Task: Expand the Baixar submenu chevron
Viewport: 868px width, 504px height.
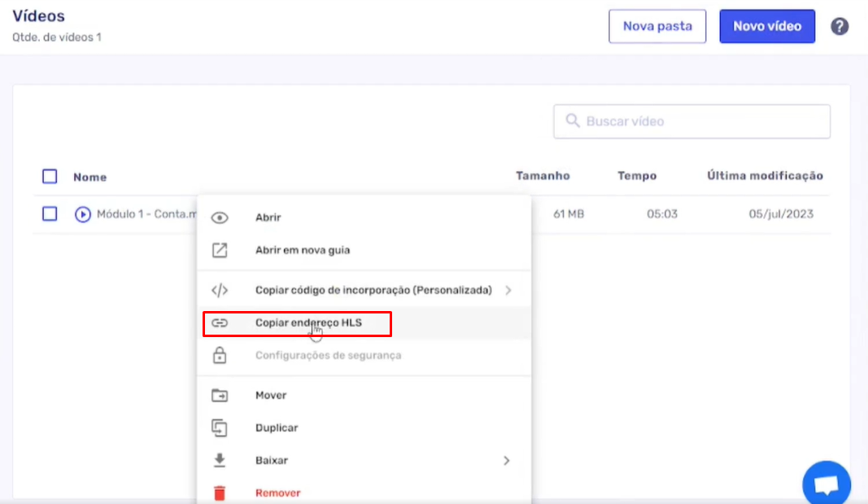Action: click(x=506, y=461)
